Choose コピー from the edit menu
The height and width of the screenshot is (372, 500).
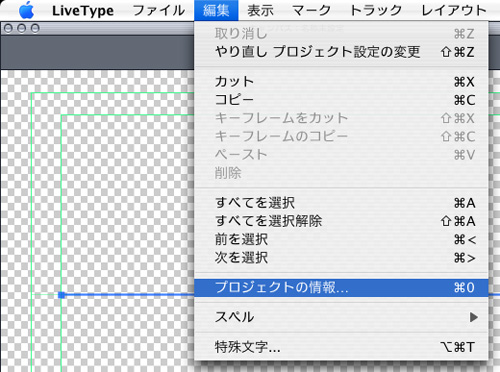(341, 100)
